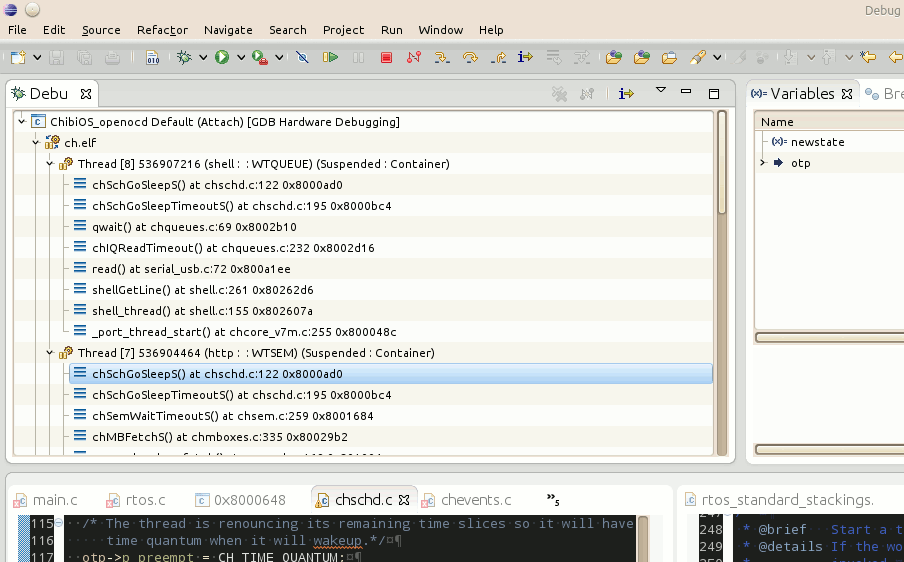Screen dimensions: 904x562
Task: Terminate the session with the red square
Action: tap(386, 57)
